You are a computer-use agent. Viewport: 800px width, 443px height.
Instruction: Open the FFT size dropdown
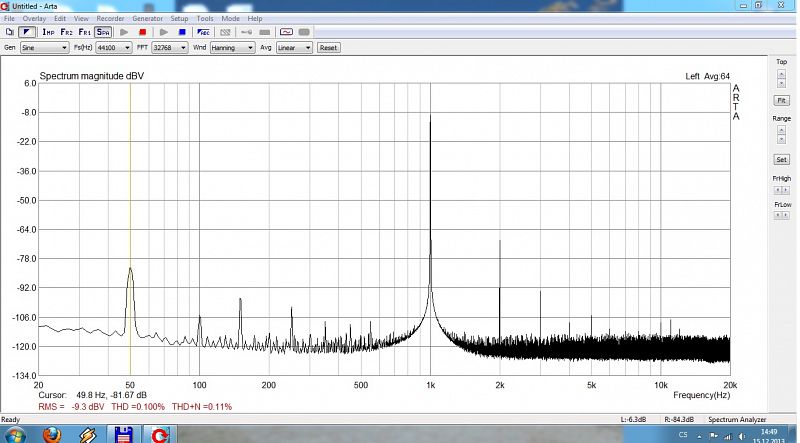[x=169, y=47]
